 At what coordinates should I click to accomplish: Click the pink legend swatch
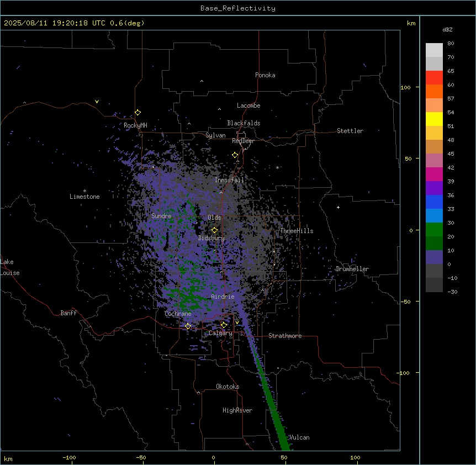[434, 161]
